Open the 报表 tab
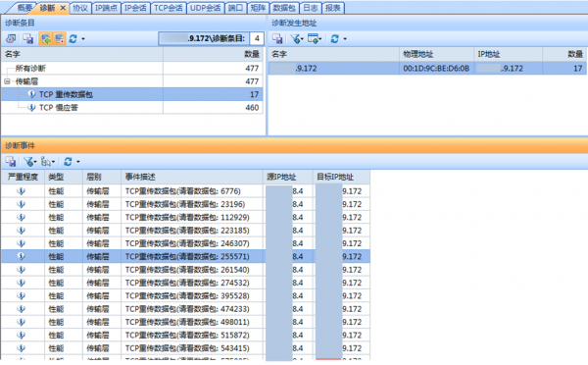588x365 pixels. (333, 8)
